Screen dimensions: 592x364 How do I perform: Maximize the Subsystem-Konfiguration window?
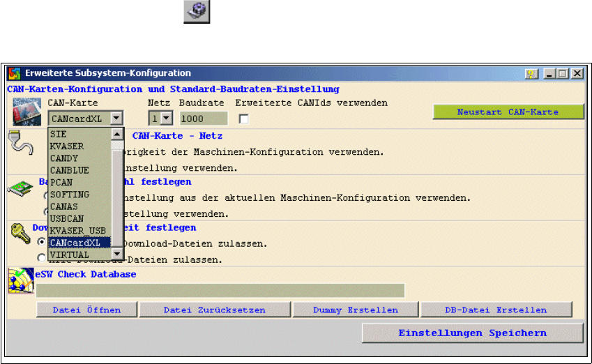(563, 74)
